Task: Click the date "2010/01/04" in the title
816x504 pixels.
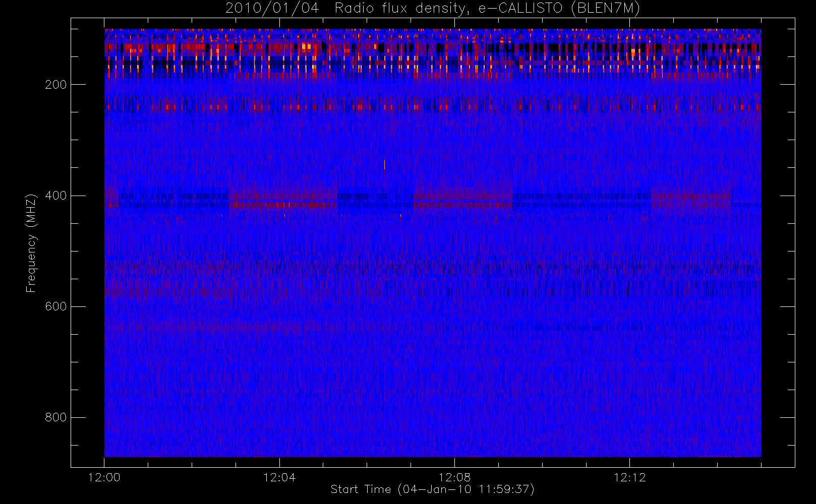Action: [272, 9]
